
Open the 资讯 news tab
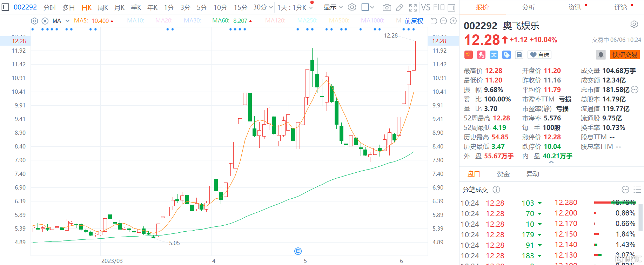(x=575, y=7)
